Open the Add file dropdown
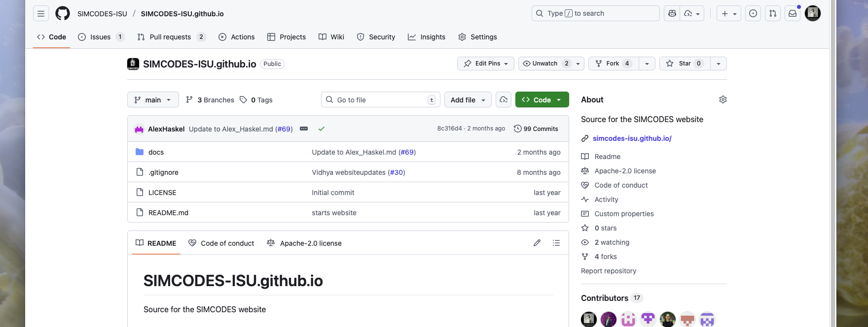The height and width of the screenshot is (327, 868). (468, 99)
